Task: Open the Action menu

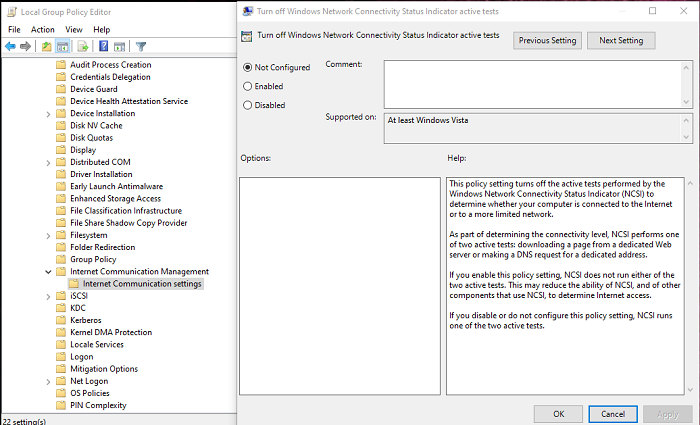Action: pyautogui.click(x=43, y=30)
